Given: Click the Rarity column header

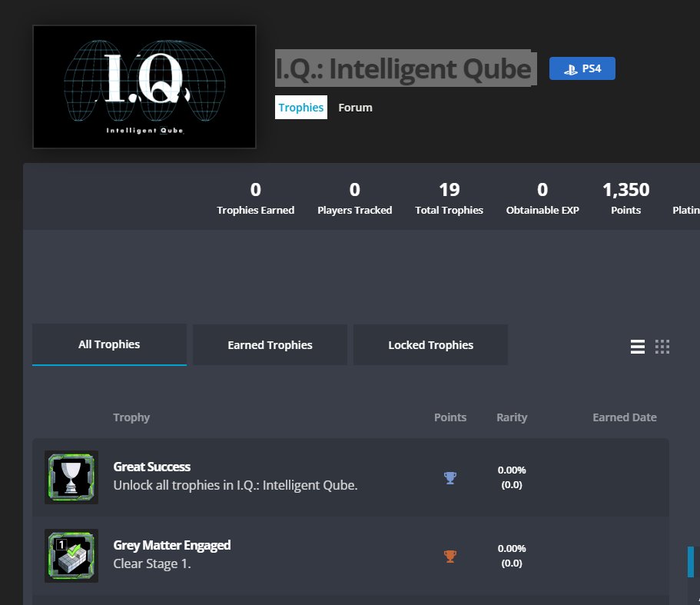Looking at the screenshot, I should [512, 417].
